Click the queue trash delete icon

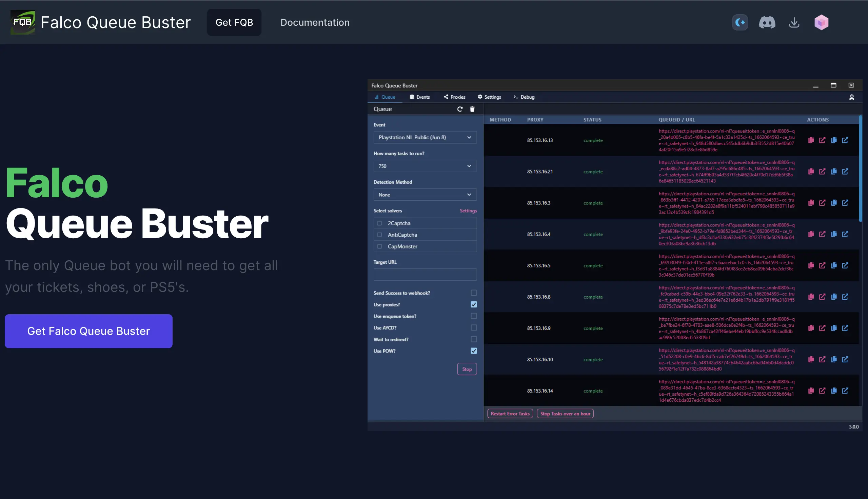(472, 109)
